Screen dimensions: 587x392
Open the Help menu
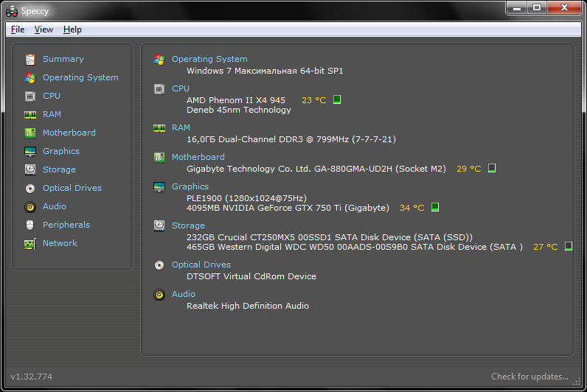[x=72, y=29]
